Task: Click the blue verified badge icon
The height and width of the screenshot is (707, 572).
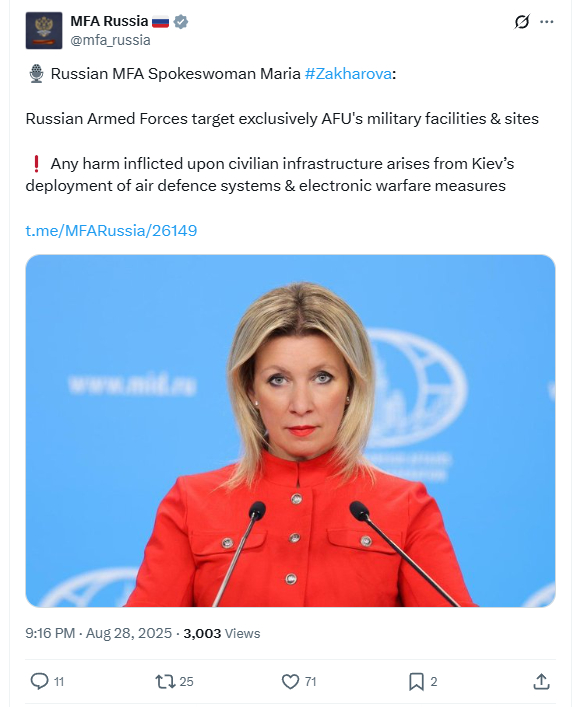Action: point(181,22)
